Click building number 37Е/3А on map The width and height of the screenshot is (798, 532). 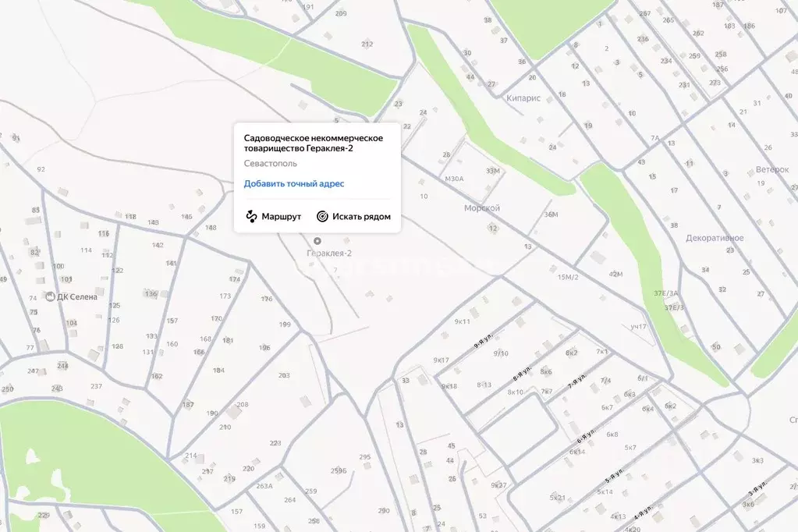[665, 293]
